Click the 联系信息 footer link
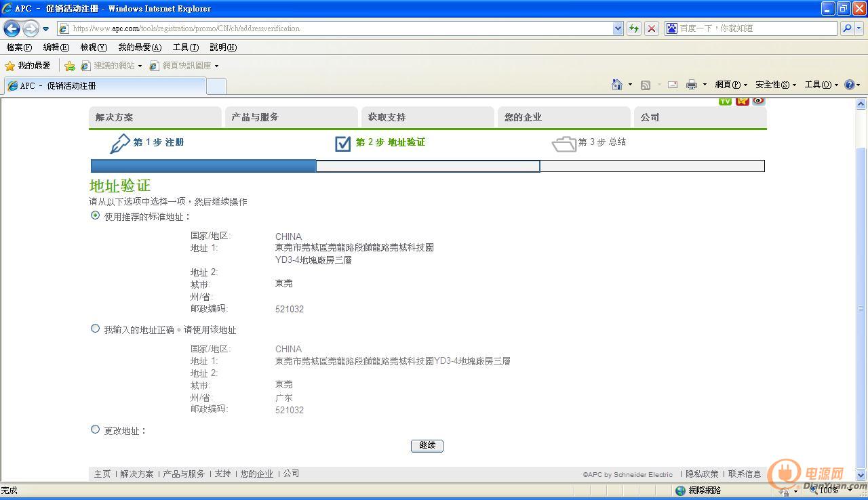Viewport: 868px width, 500px height. (x=745, y=474)
